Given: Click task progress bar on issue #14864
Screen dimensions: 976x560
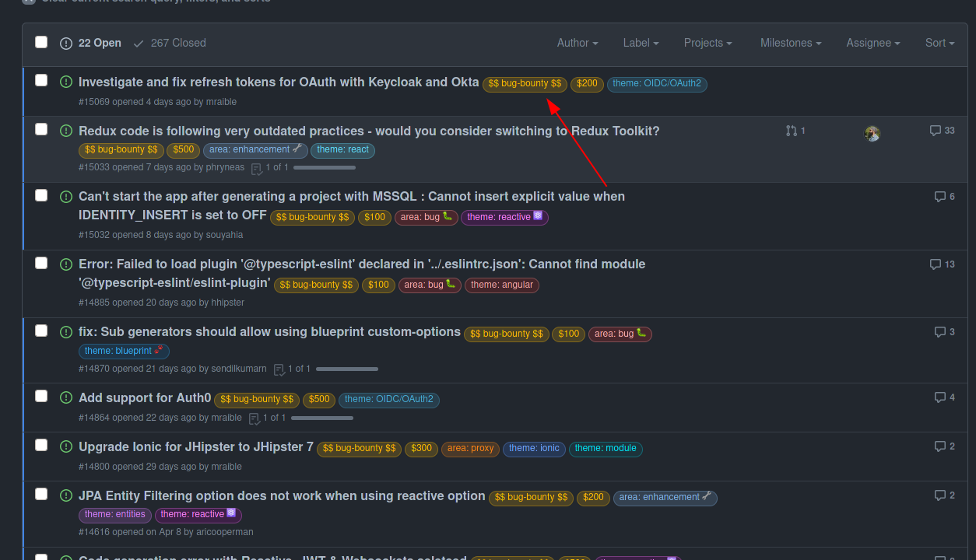Looking at the screenshot, I should click(322, 418).
